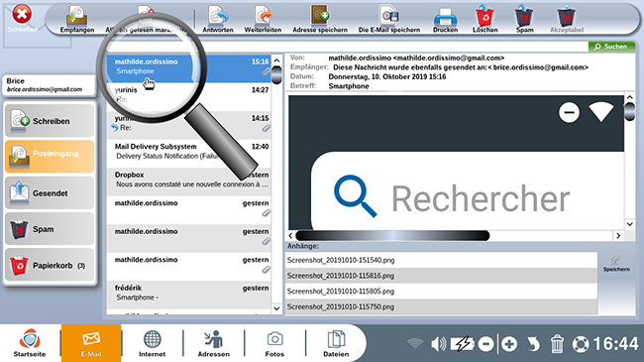
Task: Click the Wi-Fi status icon
Action: click(415, 343)
